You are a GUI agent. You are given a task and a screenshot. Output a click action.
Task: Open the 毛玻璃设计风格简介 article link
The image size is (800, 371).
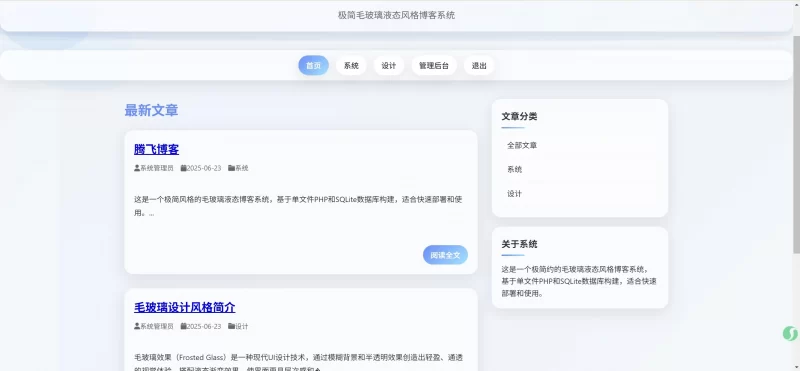tap(185, 308)
